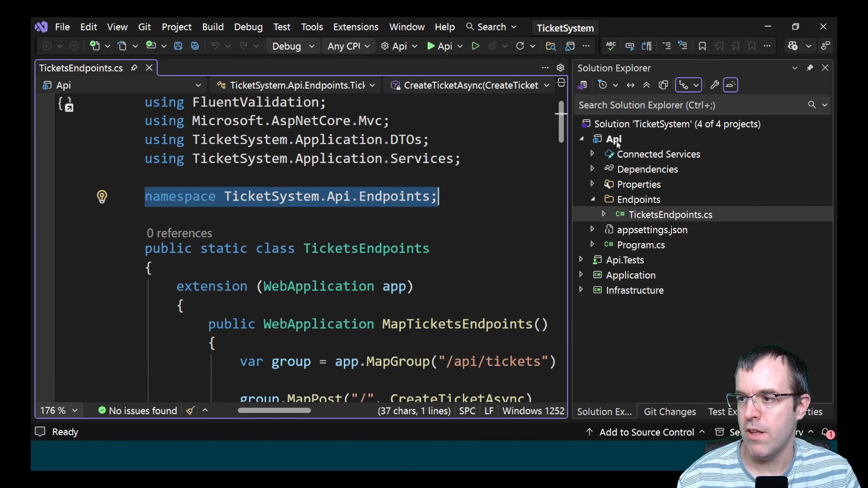The width and height of the screenshot is (868, 488).
Task: Click the lightbulb quick actions icon
Action: click(102, 197)
